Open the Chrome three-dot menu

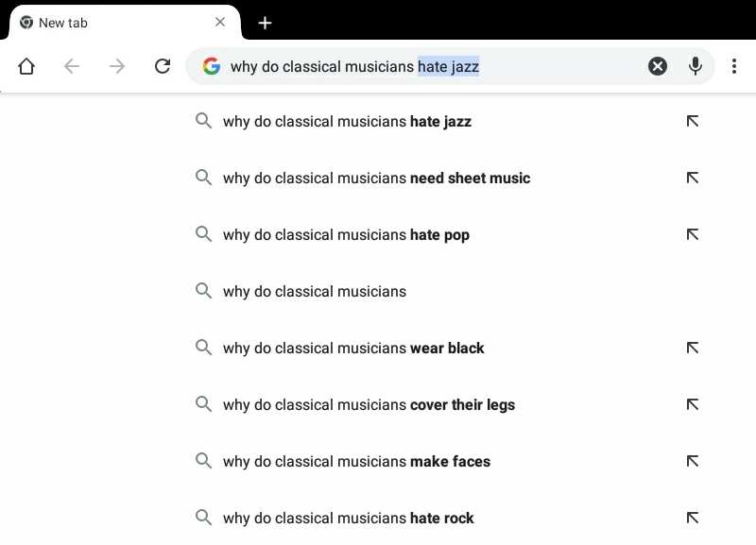[x=734, y=66]
